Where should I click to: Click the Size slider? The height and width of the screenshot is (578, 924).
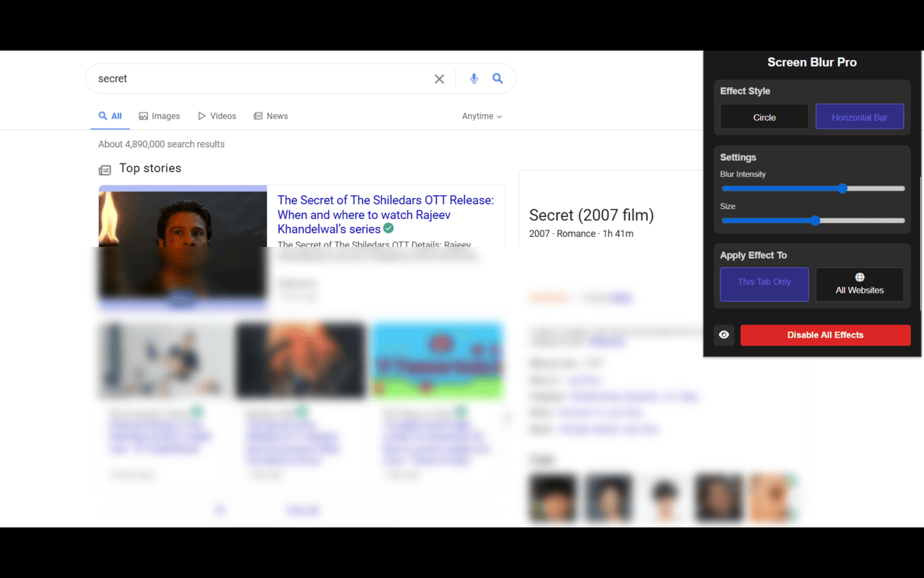[813, 220]
